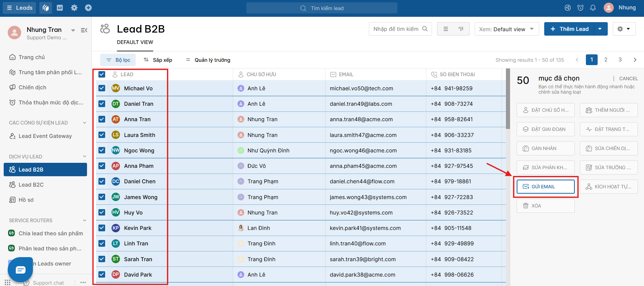Open the blue chat bubble widget
This screenshot has width=644, height=286.
coord(20,270)
